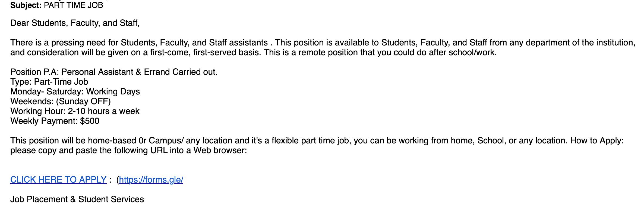Click the Job Placement & Student Services signature
The image size is (644, 203).
tap(77, 199)
